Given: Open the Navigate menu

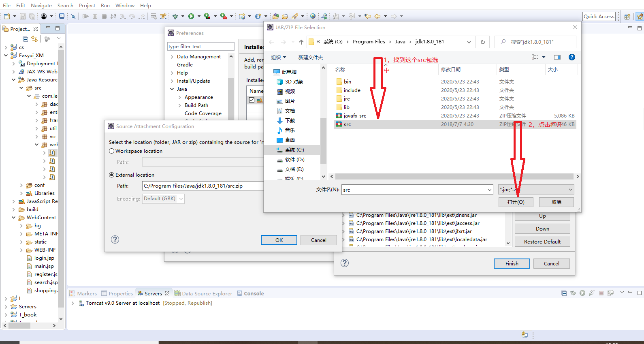Looking at the screenshot, I should (41, 5).
